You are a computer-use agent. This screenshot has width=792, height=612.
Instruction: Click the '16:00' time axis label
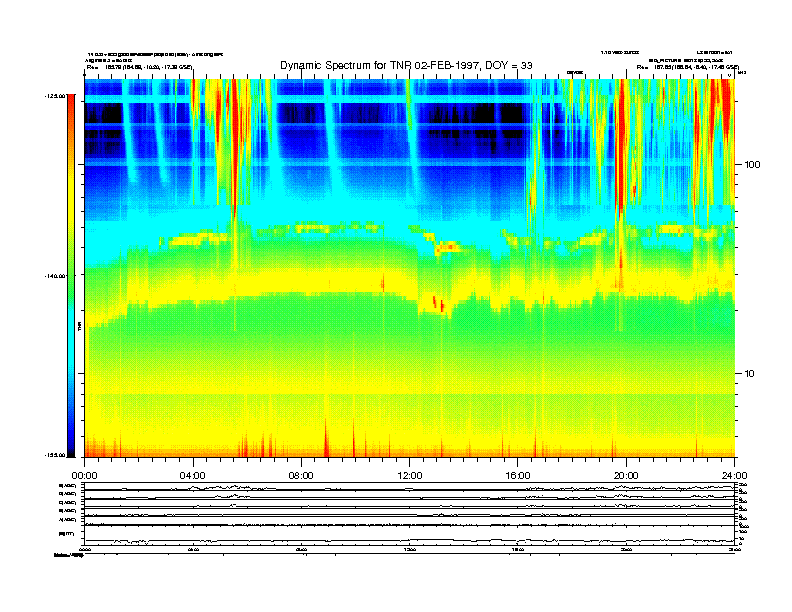click(518, 476)
